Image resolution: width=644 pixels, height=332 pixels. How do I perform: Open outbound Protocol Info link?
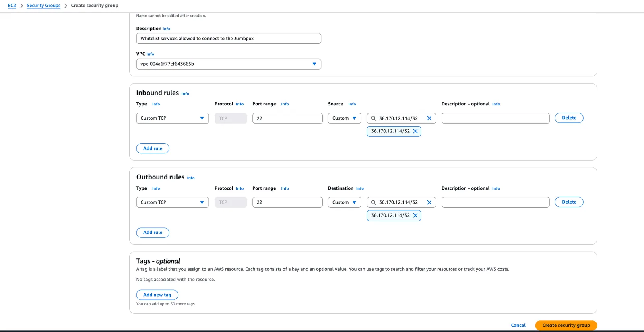pyautogui.click(x=240, y=189)
